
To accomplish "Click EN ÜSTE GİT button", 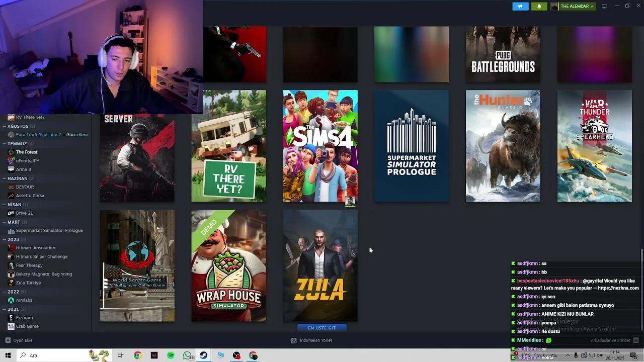I will 321,328.
